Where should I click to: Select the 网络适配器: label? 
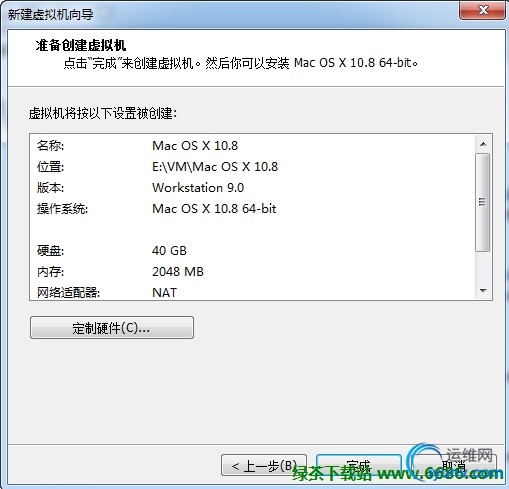[x=68, y=293]
